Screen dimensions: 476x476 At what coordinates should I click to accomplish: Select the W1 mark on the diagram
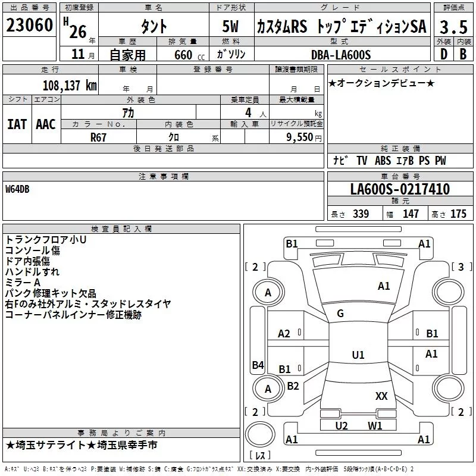(x=375, y=426)
